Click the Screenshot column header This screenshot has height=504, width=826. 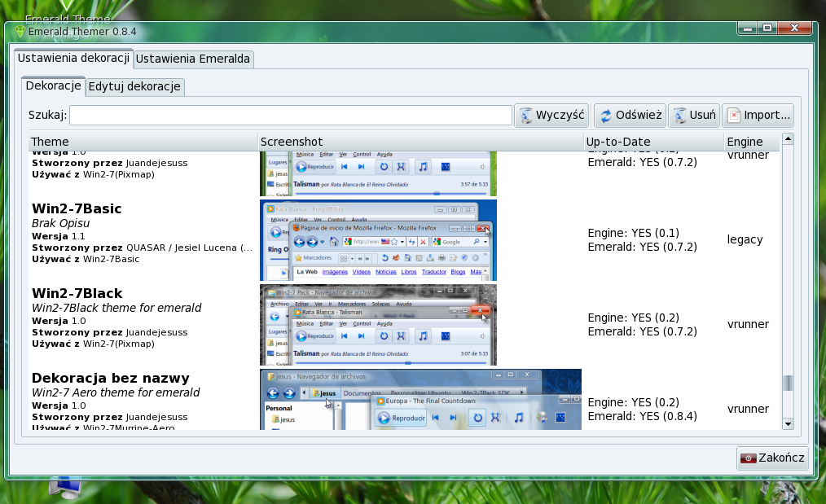point(420,142)
